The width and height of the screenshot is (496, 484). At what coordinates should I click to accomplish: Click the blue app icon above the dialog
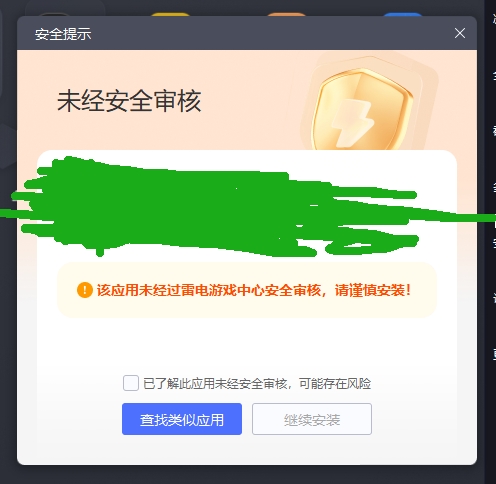pos(402,14)
